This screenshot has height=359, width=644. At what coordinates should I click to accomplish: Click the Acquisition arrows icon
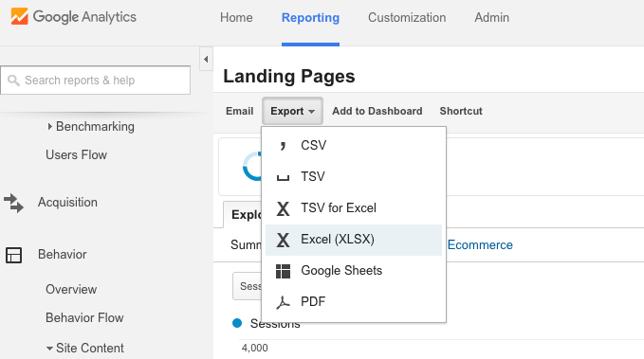point(13,203)
